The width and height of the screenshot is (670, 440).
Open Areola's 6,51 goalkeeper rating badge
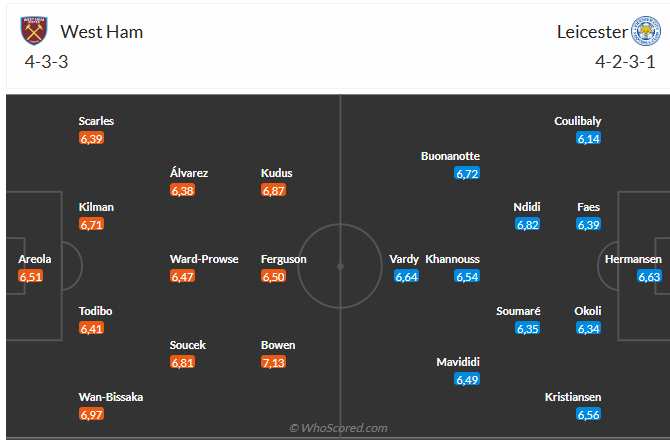31,276
